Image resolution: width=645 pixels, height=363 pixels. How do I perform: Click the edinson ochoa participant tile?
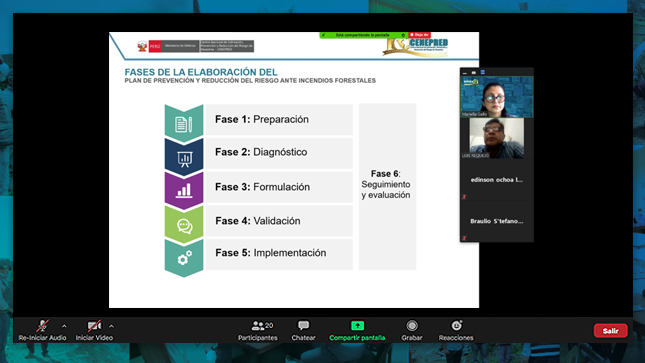(497, 180)
